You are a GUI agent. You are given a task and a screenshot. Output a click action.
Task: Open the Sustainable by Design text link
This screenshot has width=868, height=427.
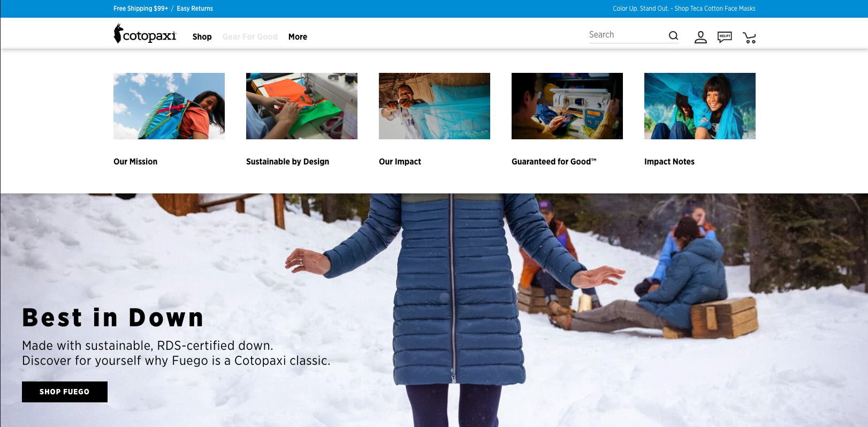tap(287, 162)
